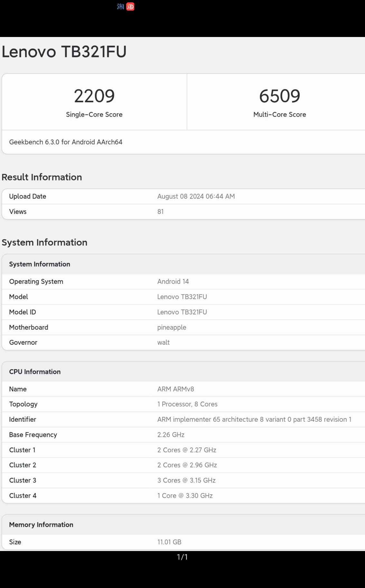Click the CPU Information table header
The width and height of the screenshot is (365, 588).
tap(35, 372)
